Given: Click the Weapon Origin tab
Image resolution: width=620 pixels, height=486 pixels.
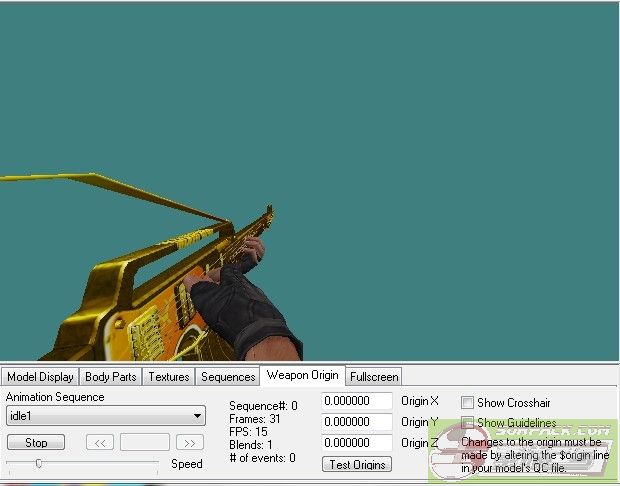Looking at the screenshot, I should point(302,375).
